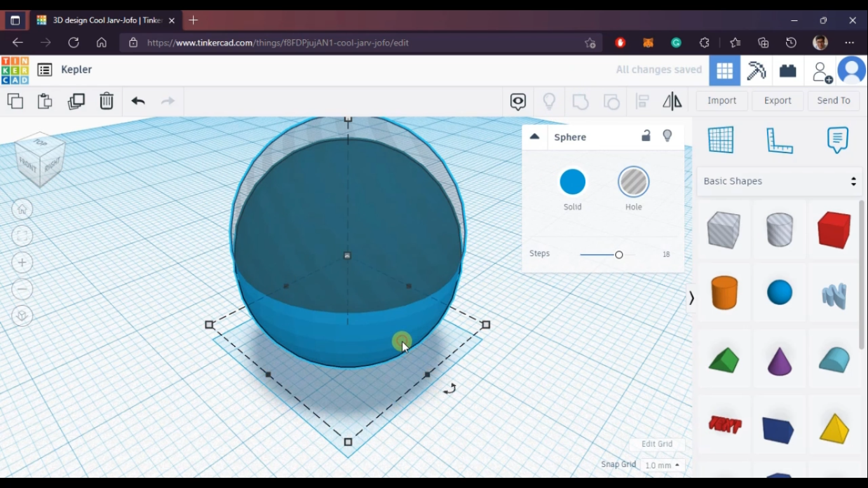Click the browser Refresh button

(74, 43)
